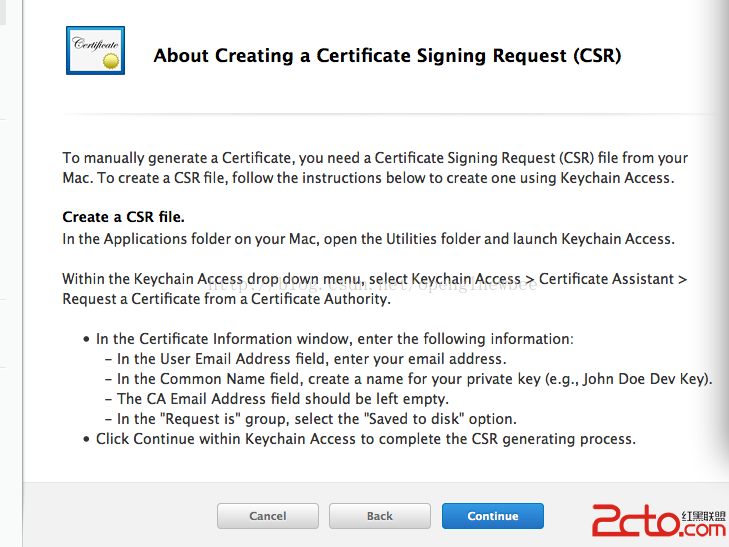Click the gray footer bar beside Cancel

(120, 516)
